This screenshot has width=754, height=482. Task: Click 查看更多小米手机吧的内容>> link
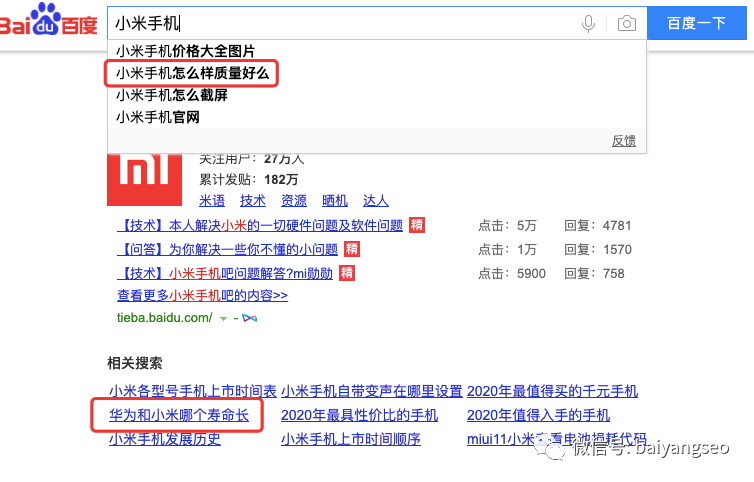click(x=202, y=295)
